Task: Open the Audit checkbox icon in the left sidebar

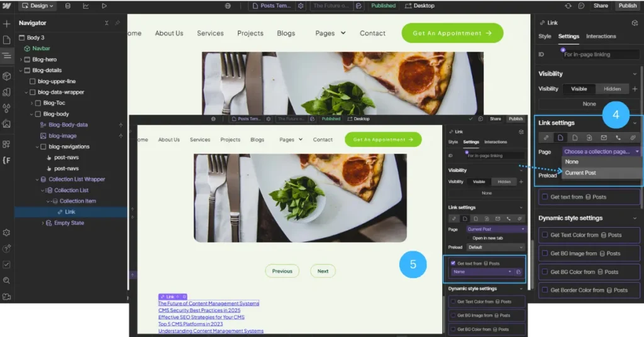Action: [6, 265]
